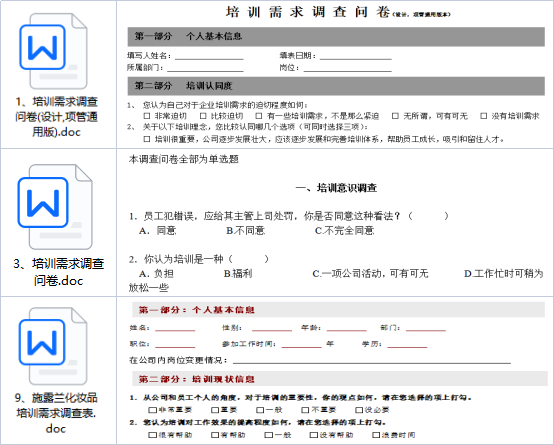
Task: Check the 不重要 checkbox
Action: tap(305, 410)
